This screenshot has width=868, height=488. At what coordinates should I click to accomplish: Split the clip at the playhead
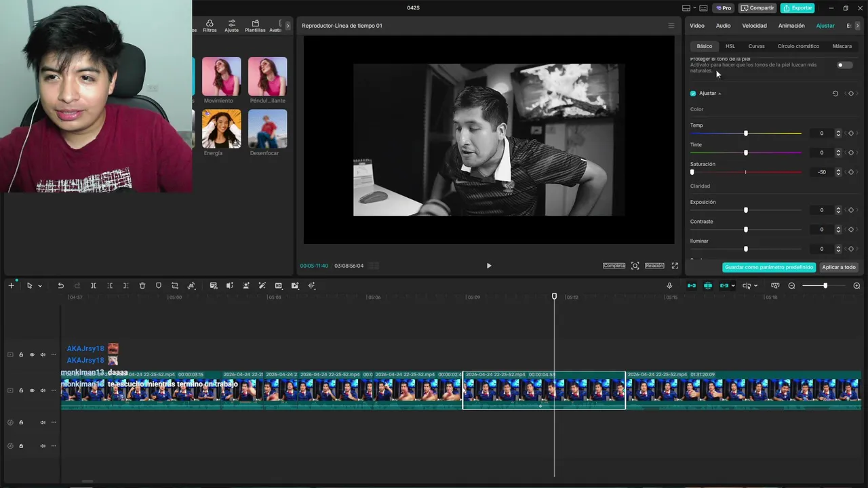click(x=94, y=286)
